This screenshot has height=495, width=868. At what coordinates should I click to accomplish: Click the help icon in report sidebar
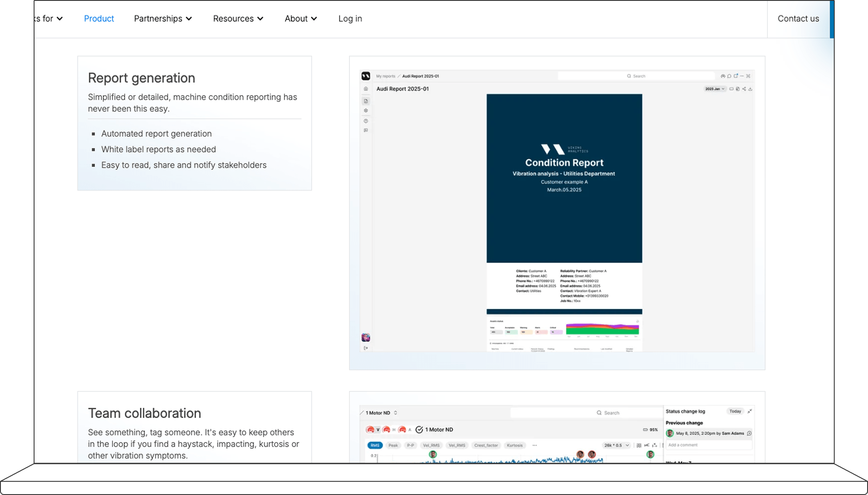click(x=366, y=121)
